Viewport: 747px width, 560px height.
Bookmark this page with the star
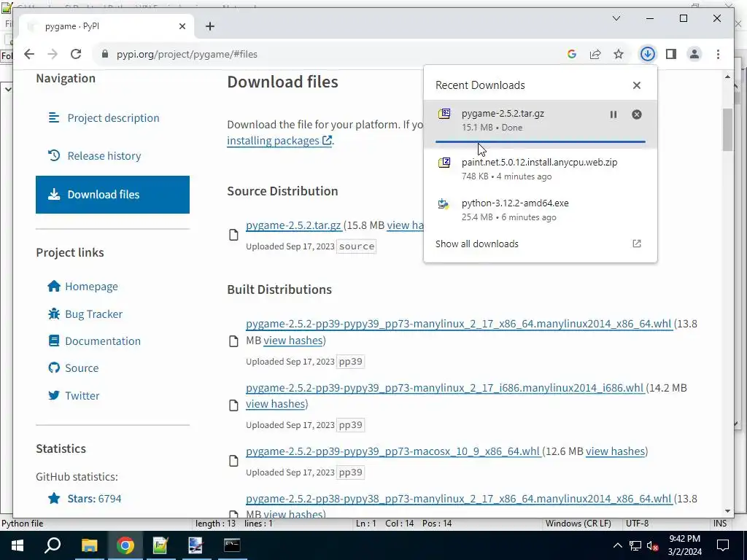coord(619,54)
